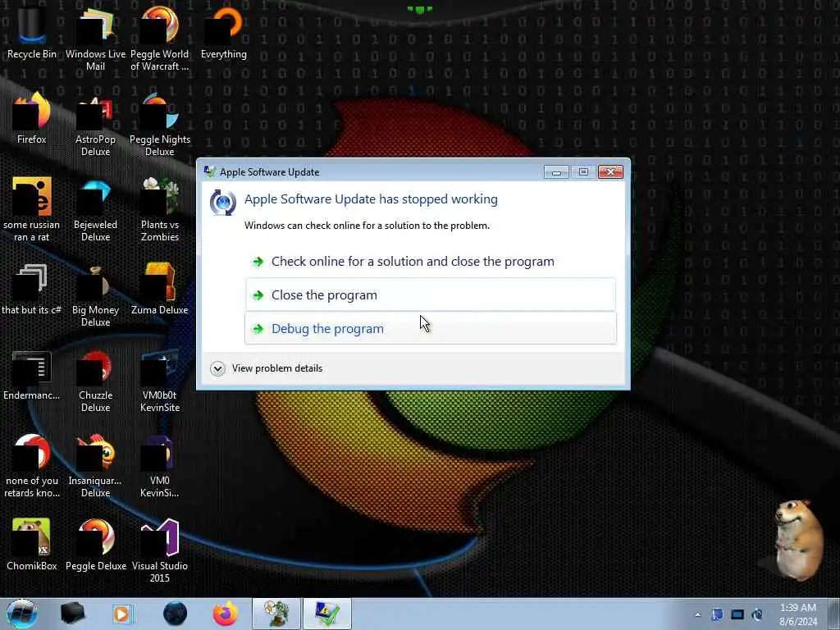This screenshot has height=630, width=840.
Task: Open the clock showing 1:39 AM
Action: 797,614
